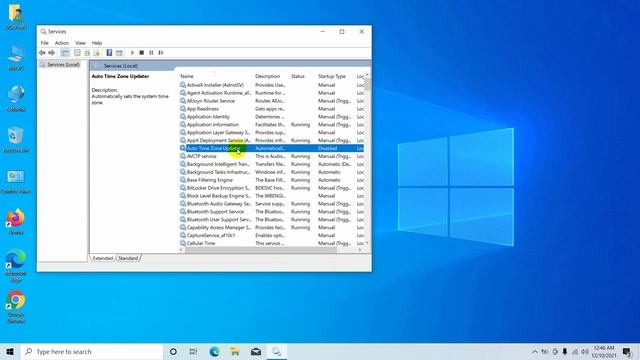
Task: Select the Capability Access Manager Service
Action: click(x=271, y=227)
